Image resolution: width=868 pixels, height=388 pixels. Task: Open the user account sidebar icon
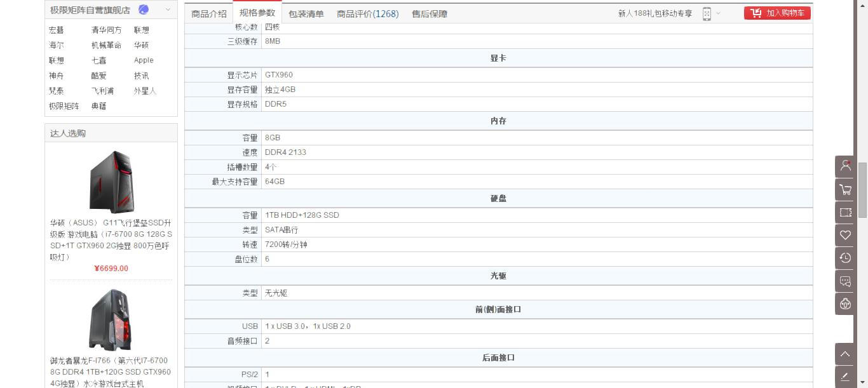coord(846,166)
